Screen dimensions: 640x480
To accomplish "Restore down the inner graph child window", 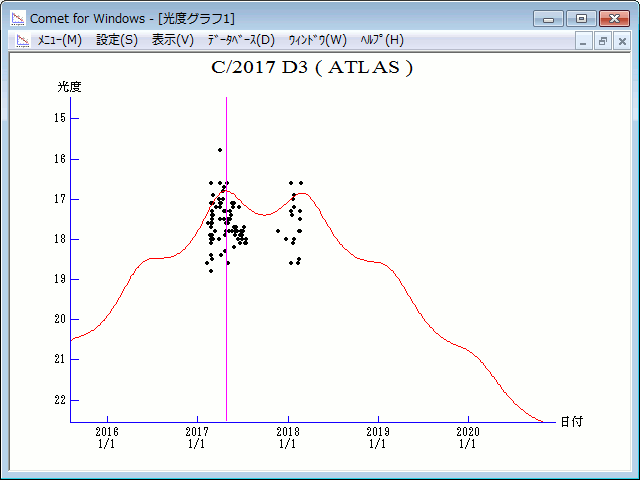I will [x=603, y=41].
